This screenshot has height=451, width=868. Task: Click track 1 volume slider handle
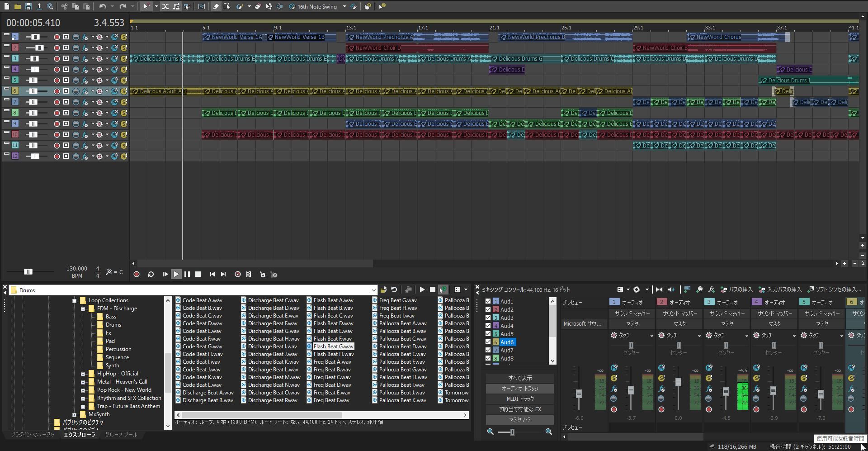pyautogui.click(x=35, y=37)
